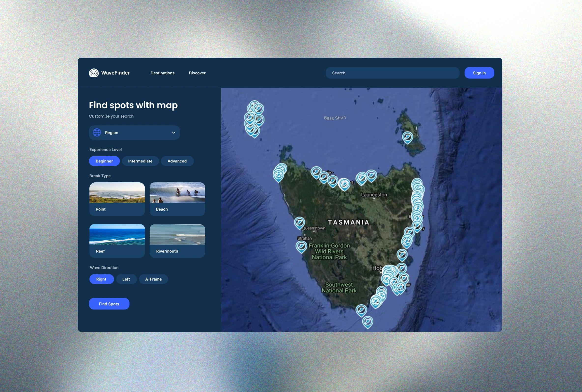Click the Sign In button

point(479,73)
